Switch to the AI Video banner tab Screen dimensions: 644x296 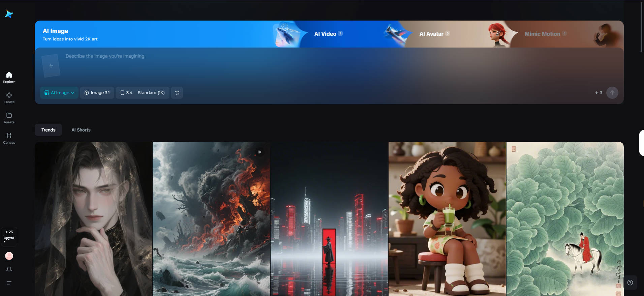click(329, 34)
